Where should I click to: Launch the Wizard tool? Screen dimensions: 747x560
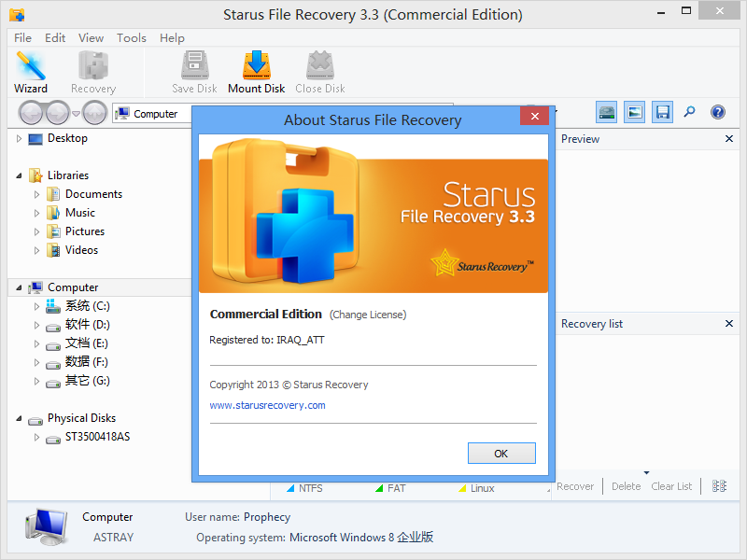click(31, 72)
